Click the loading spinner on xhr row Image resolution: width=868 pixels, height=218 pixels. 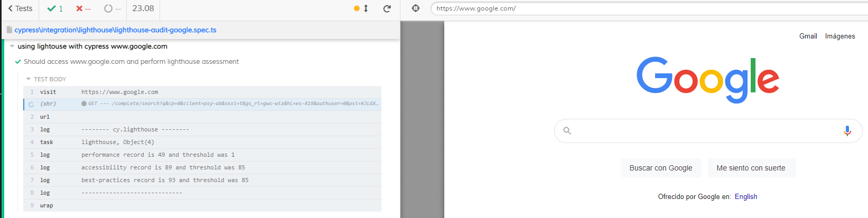point(31,104)
